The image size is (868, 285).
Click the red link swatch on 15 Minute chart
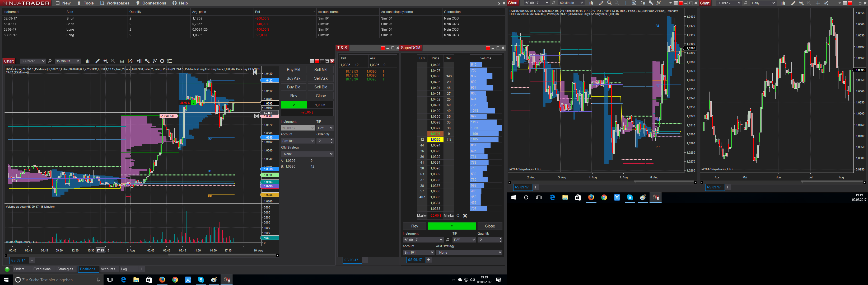coord(317,61)
